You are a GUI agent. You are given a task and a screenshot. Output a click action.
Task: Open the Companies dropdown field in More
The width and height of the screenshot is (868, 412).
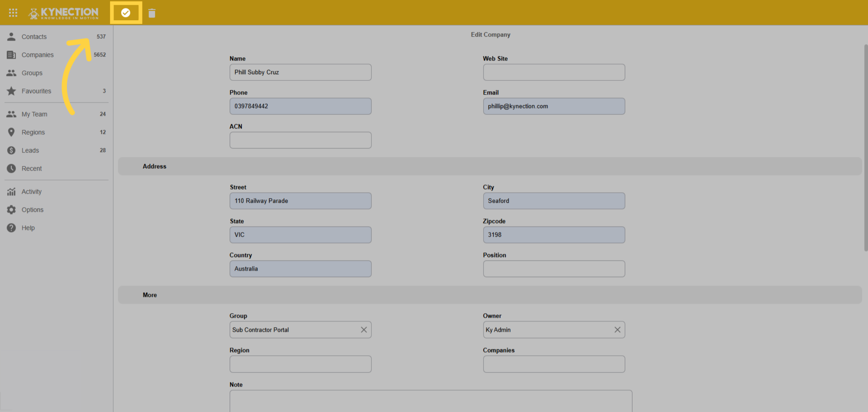tap(554, 364)
